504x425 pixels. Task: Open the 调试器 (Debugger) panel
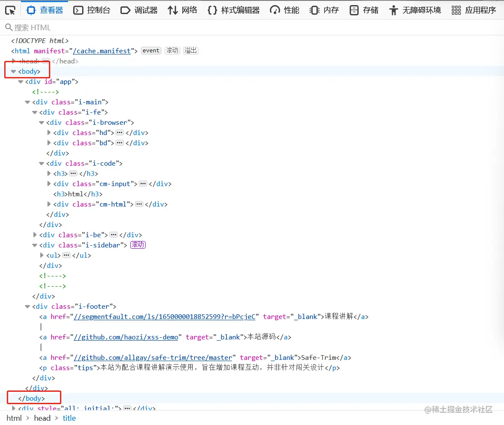click(x=138, y=10)
